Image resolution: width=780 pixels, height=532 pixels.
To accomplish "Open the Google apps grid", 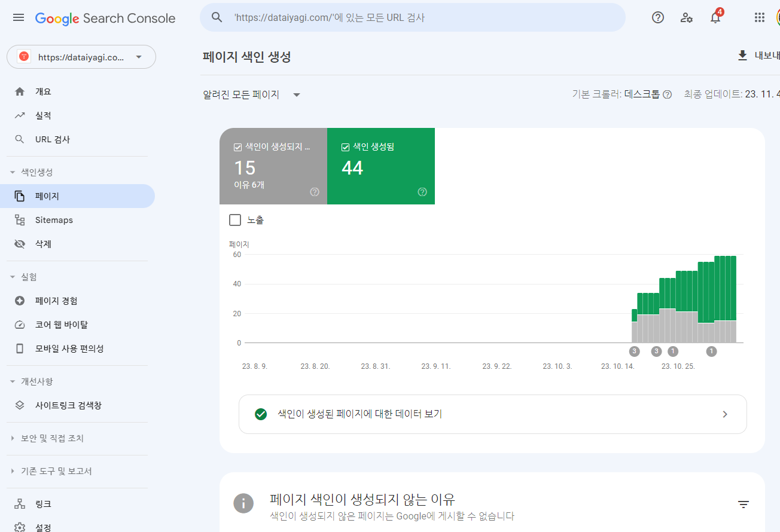I will click(760, 18).
